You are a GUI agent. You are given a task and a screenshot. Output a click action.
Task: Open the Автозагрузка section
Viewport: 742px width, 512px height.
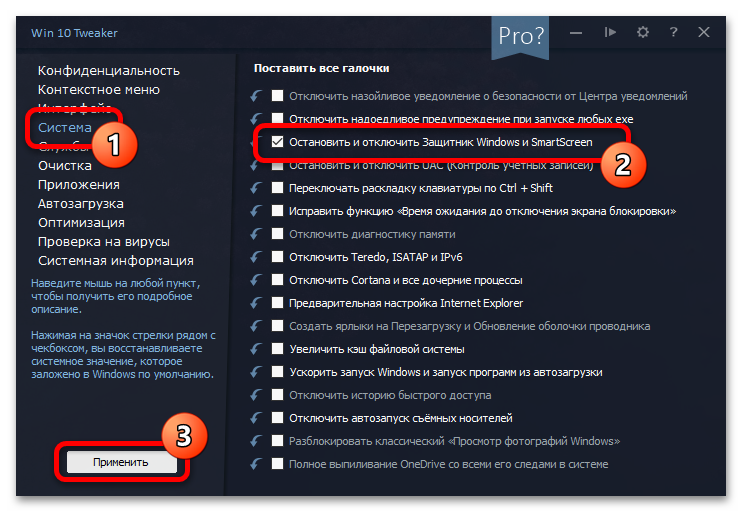point(81,203)
